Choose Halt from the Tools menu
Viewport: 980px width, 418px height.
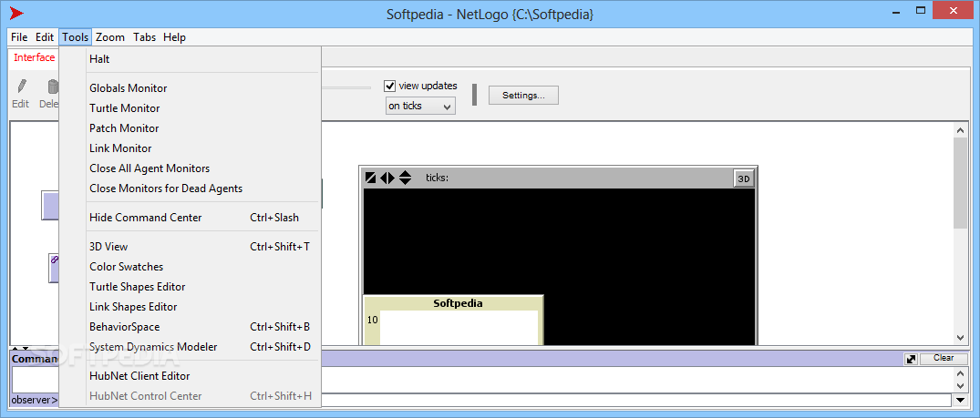tap(190, 58)
